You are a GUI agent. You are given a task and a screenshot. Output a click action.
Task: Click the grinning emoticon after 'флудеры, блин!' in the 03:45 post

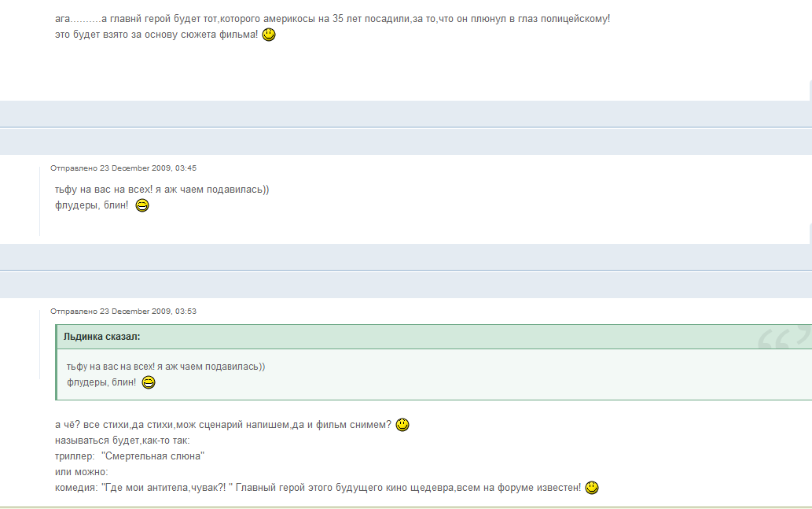pos(142,206)
